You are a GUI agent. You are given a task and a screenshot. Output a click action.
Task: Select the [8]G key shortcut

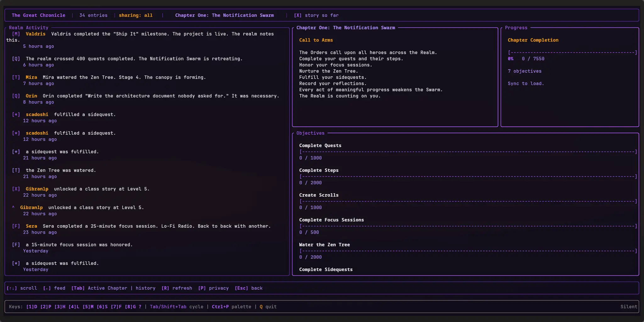[130, 307]
